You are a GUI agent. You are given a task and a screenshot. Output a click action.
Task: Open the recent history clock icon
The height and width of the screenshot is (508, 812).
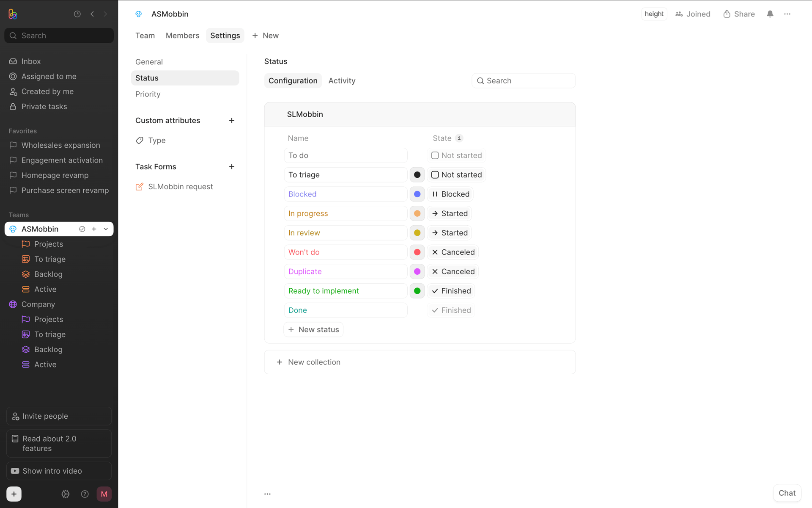[77, 14]
